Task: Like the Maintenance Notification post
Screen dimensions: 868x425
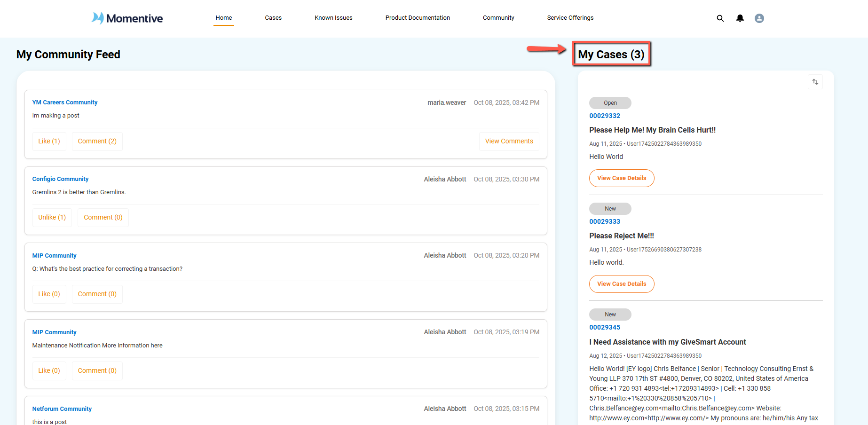Action: [49, 370]
